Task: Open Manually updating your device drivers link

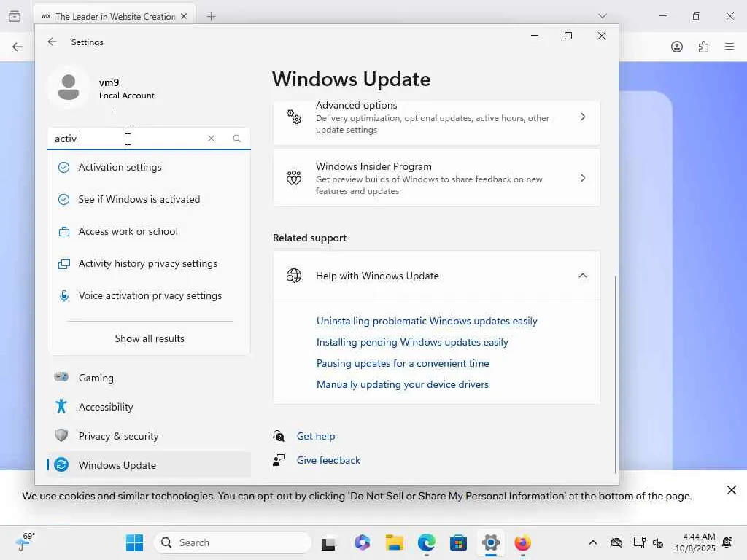Action: click(403, 384)
